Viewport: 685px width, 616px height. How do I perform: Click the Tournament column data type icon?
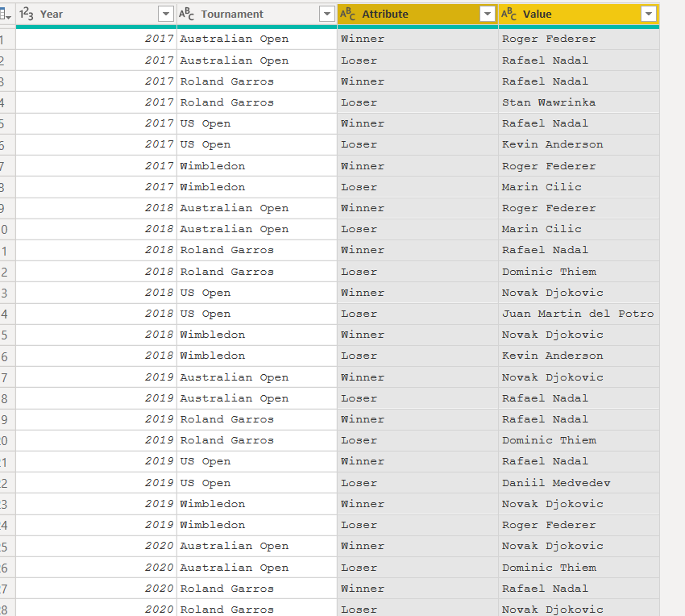[x=186, y=14]
